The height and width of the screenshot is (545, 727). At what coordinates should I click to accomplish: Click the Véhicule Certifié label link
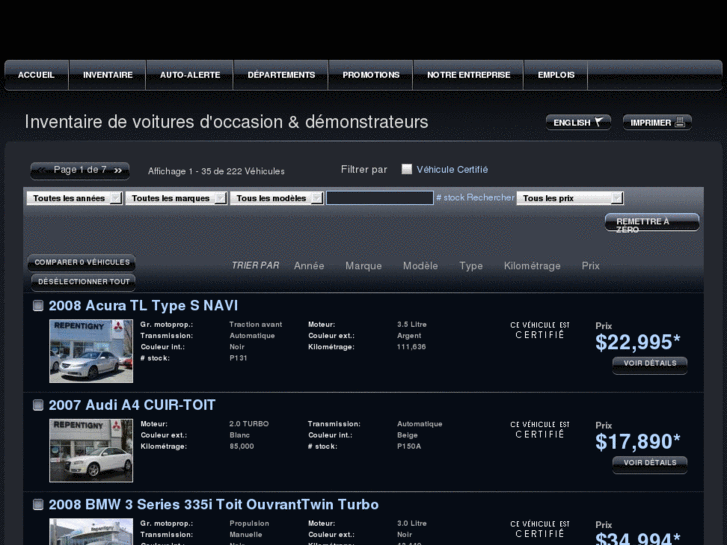452,170
